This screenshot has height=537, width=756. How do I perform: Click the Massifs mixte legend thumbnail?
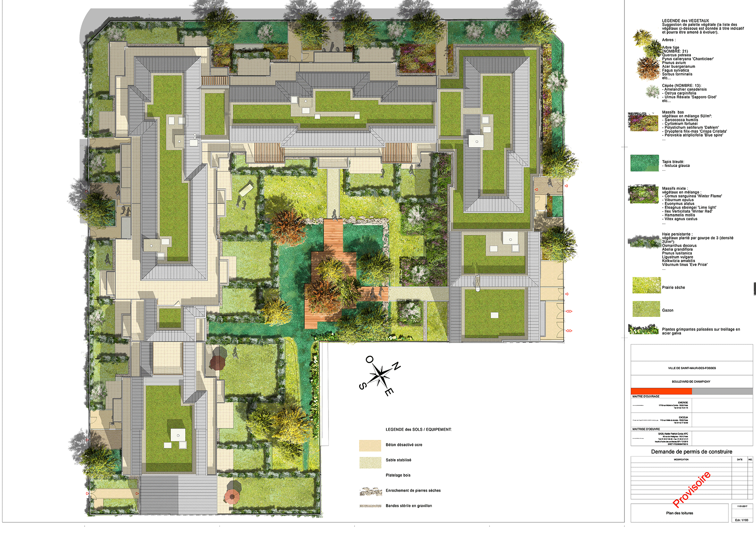tap(643, 194)
